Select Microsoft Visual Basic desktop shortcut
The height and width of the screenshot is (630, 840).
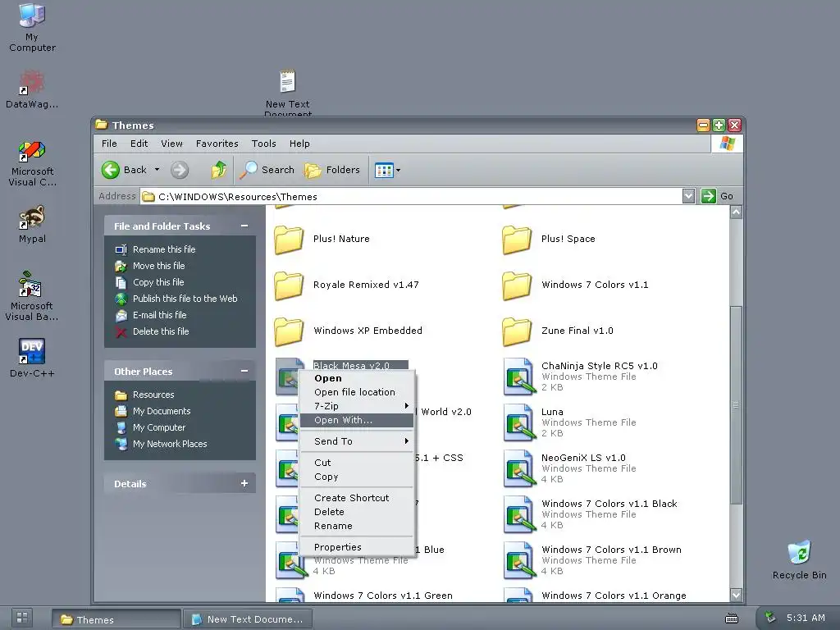click(32, 295)
